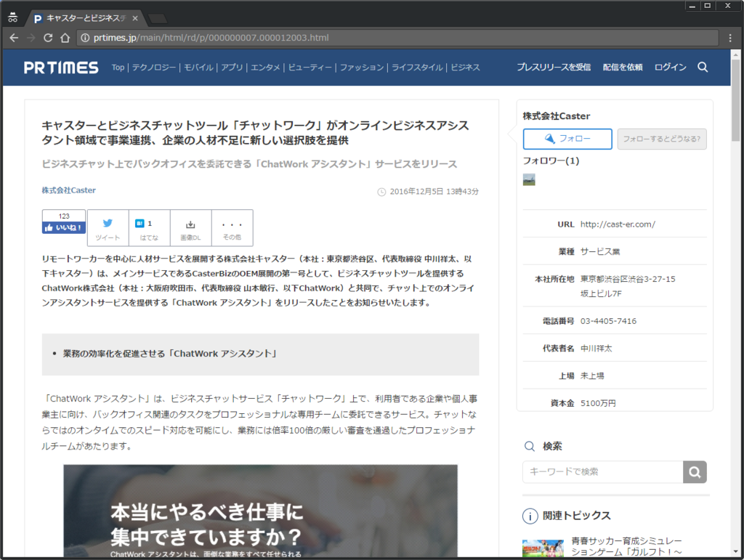Click the 中川祥太 representative name
Image resolution: width=744 pixels, height=560 pixels.
tap(597, 349)
